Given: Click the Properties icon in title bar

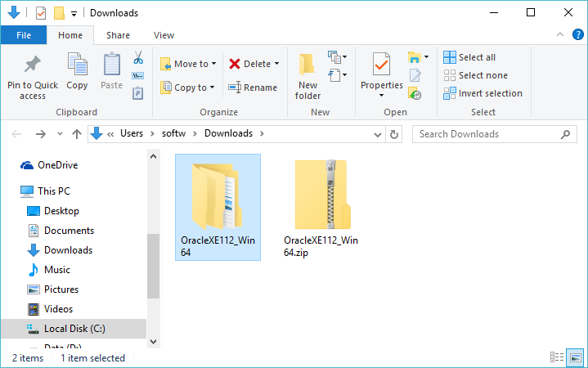Looking at the screenshot, I should pyautogui.click(x=41, y=13).
